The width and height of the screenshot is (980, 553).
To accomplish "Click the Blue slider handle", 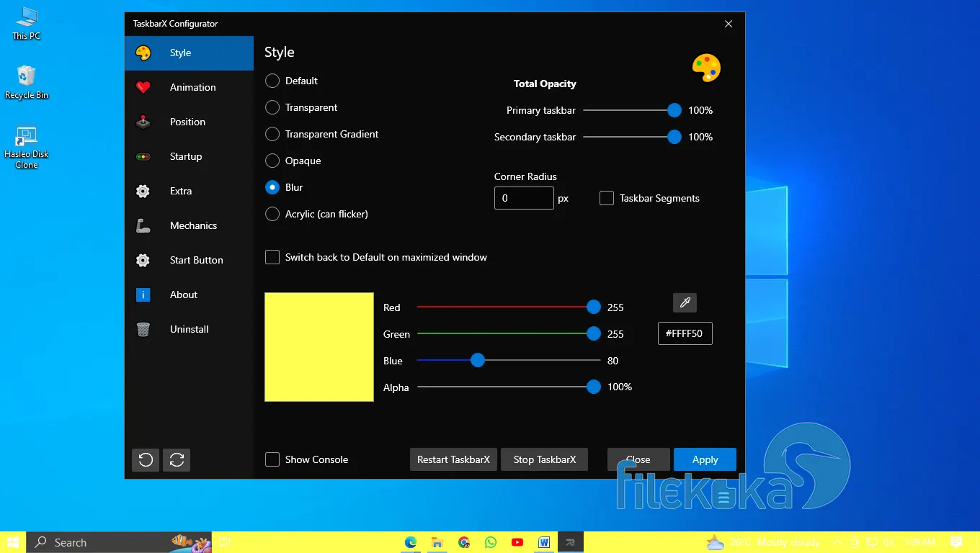I will click(478, 361).
